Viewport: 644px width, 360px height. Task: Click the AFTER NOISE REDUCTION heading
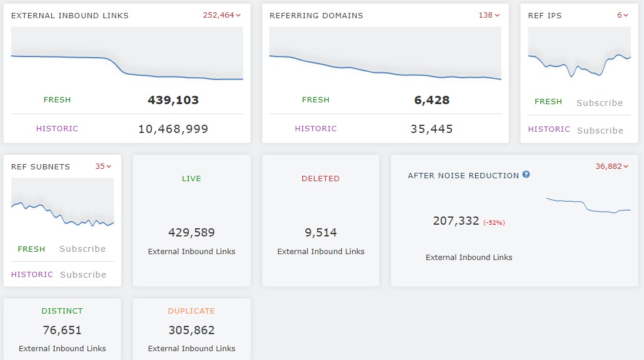[x=463, y=175]
